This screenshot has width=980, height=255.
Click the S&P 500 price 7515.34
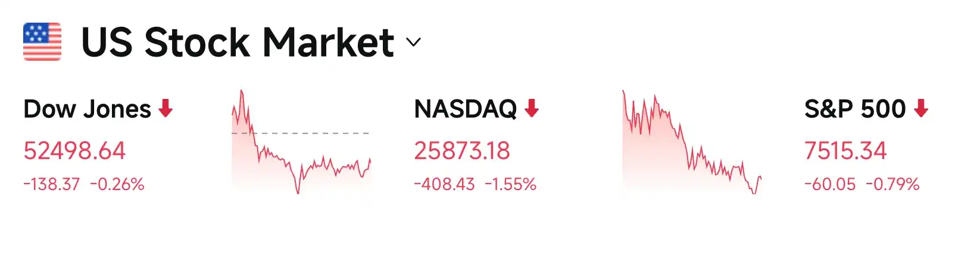tap(845, 151)
